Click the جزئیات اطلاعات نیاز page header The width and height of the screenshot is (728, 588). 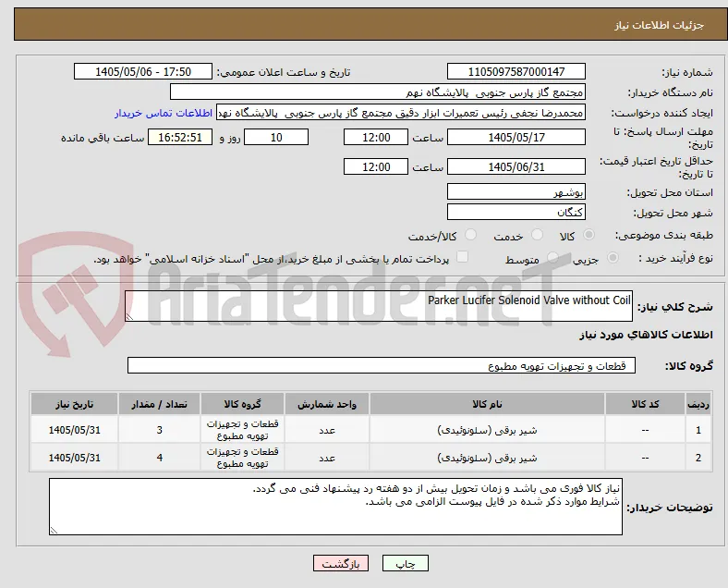pyautogui.click(x=660, y=25)
